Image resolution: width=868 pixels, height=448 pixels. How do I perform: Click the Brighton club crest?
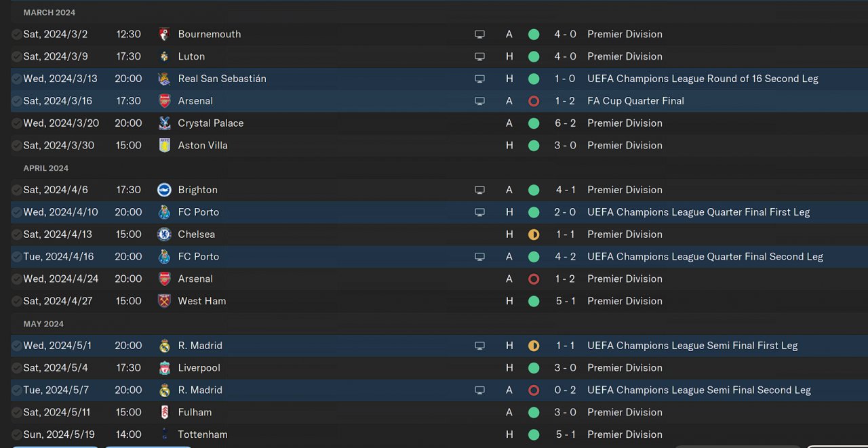pos(164,190)
